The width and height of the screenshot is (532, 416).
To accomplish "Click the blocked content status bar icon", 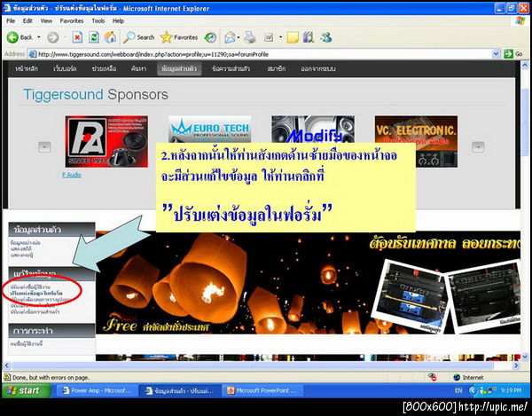I will pyautogui.click(x=432, y=377).
